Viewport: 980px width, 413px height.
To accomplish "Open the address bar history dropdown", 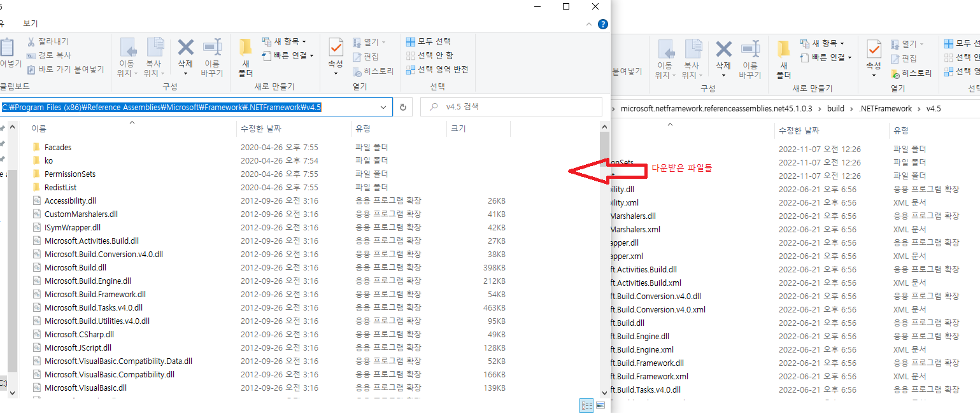I will pyautogui.click(x=383, y=106).
